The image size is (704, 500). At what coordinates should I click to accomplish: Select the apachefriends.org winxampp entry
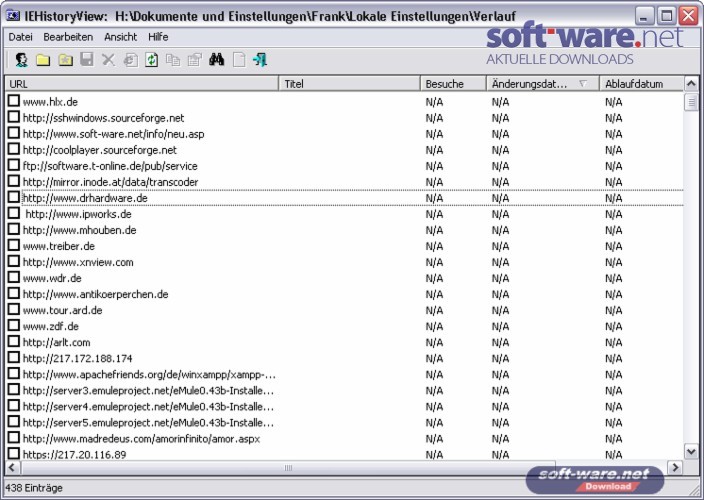click(x=149, y=375)
